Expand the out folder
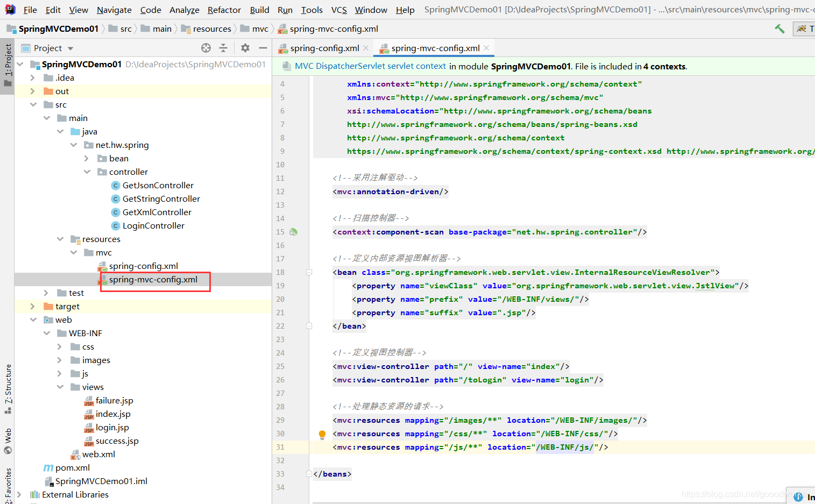 [x=33, y=91]
